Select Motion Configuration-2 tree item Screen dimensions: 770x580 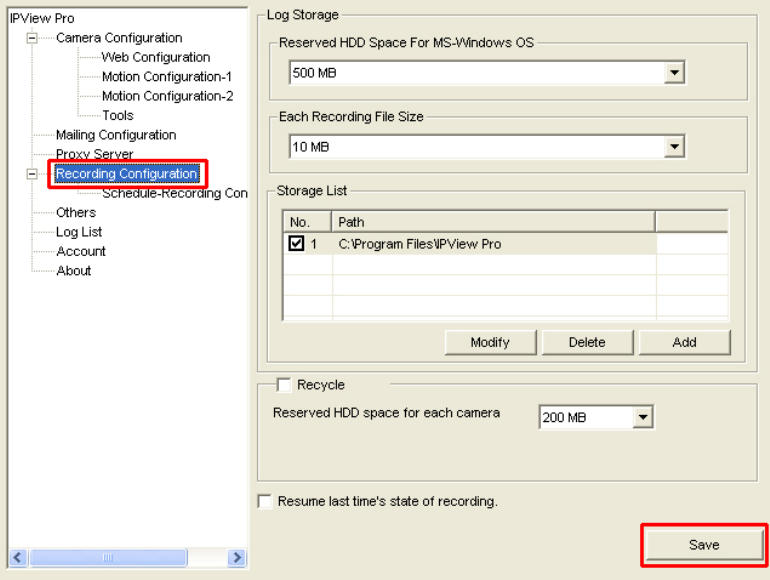pos(166,96)
